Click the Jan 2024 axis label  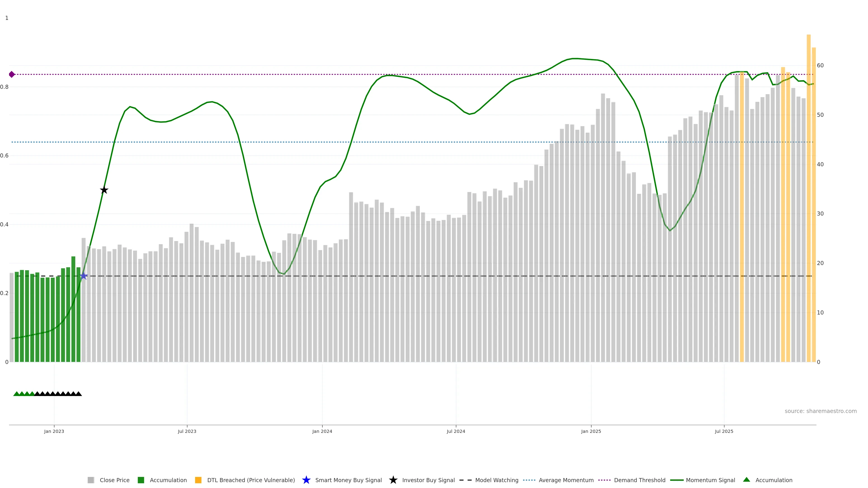click(x=322, y=431)
